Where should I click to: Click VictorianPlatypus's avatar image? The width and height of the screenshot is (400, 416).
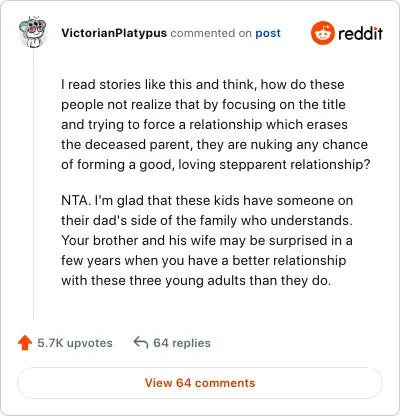(33, 33)
